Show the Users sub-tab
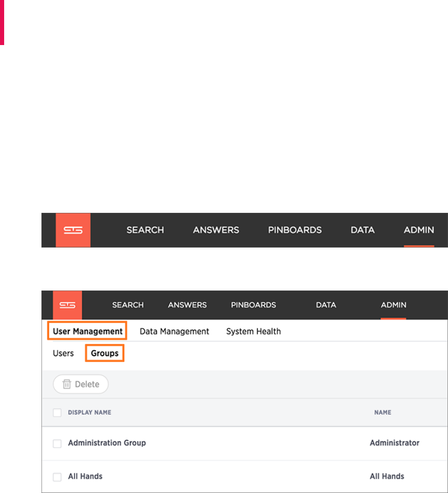This screenshot has width=448, height=493. coord(63,353)
